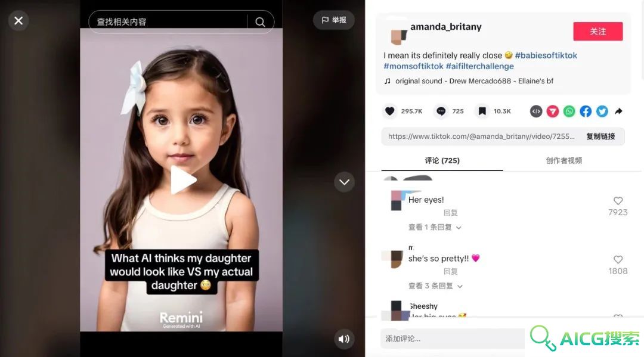Share the video to Twitter
This screenshot has width=644, height=357.
coord(602,111)
